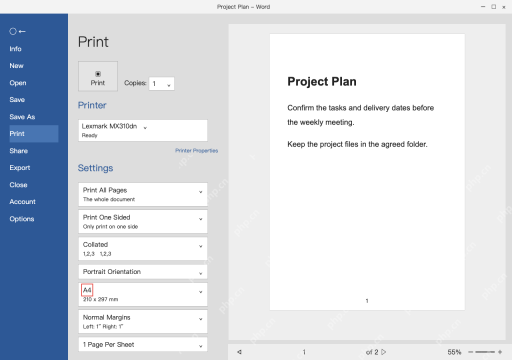Open Options in the sidebar
The width and height of the screenshot is (512, 360).
(22, 219)
